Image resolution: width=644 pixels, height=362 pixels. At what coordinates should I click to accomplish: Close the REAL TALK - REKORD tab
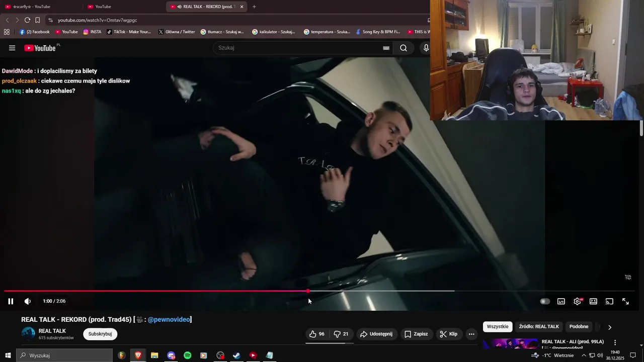point(242,7)
